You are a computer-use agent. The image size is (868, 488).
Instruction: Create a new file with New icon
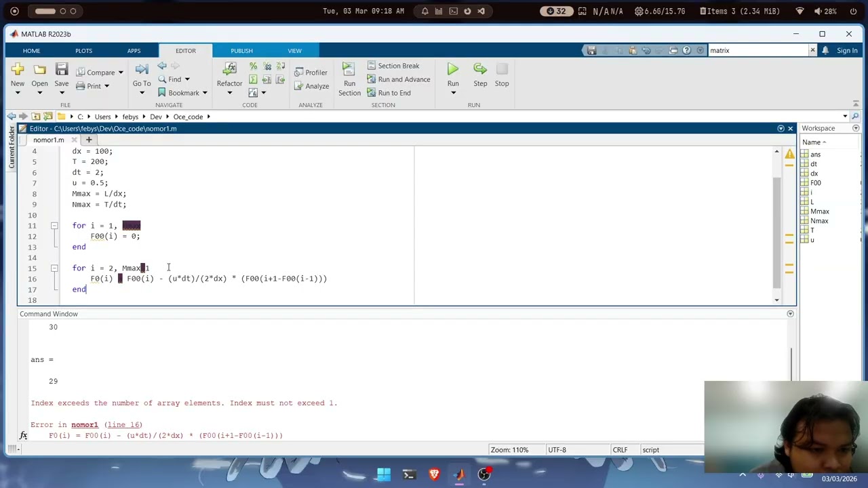(x=18, y=69)
